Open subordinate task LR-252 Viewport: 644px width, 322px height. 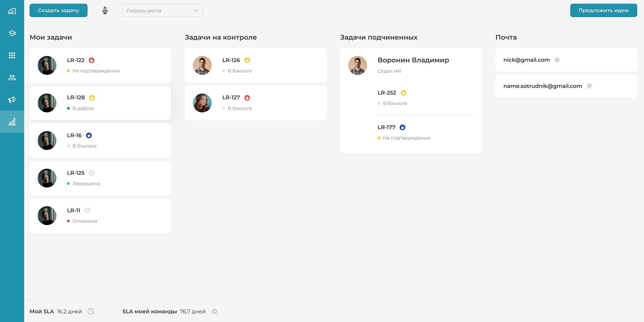pos(387,93)
